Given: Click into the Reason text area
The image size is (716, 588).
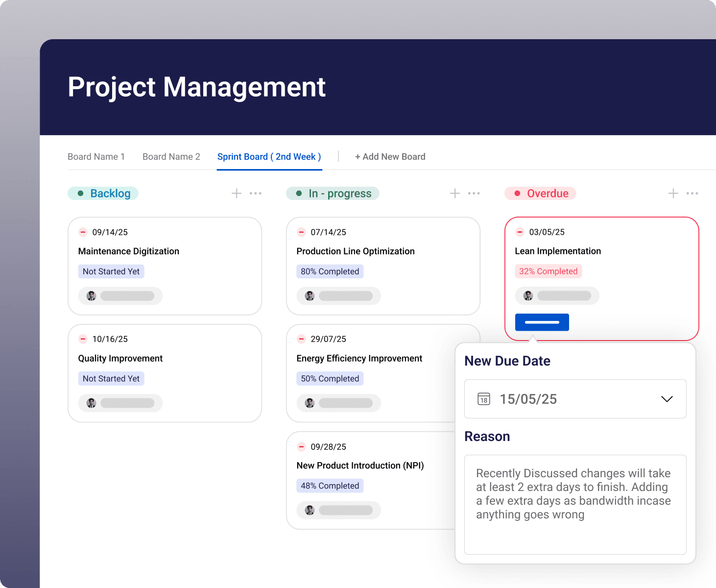Looking at the screenshot, I should [575, 505].
